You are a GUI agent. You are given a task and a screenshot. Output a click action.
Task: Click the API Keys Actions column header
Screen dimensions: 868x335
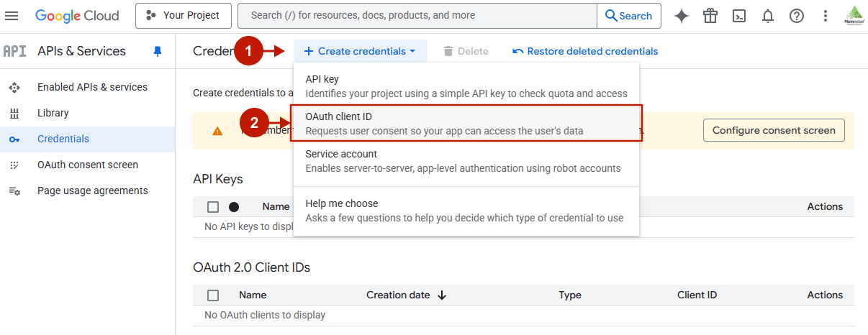coord(825,206)
